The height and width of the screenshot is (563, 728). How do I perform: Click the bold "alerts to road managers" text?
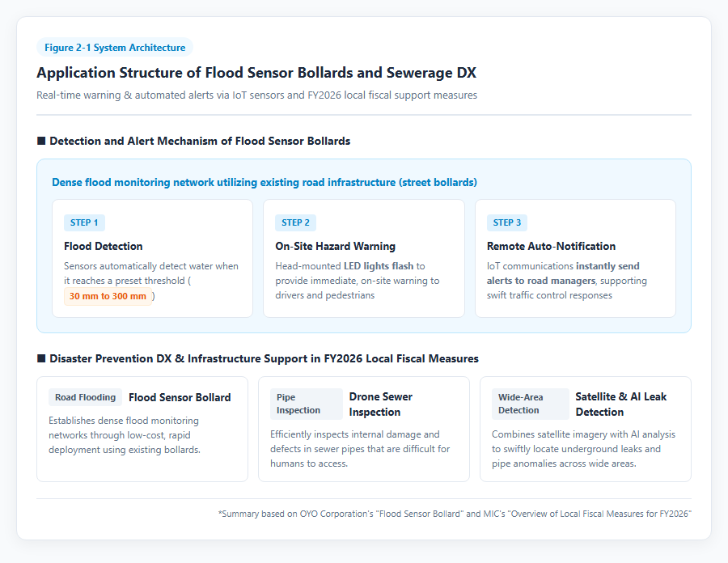click(x=541, y=281)
